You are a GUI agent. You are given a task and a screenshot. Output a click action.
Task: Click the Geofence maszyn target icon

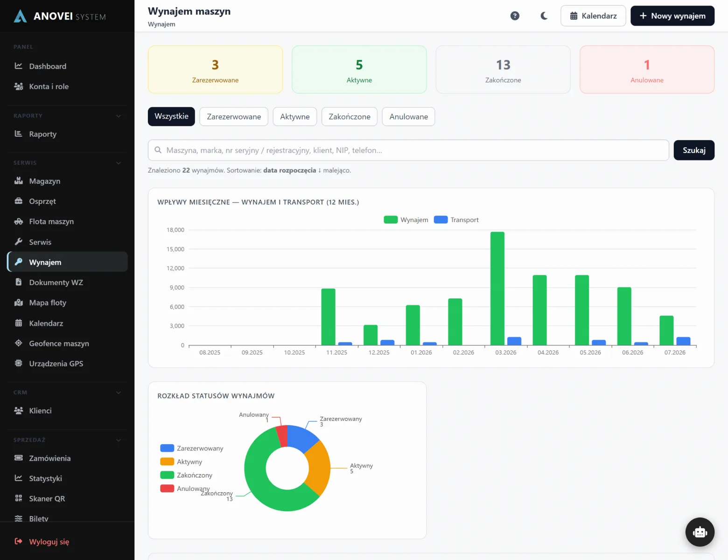pos(19,343)
